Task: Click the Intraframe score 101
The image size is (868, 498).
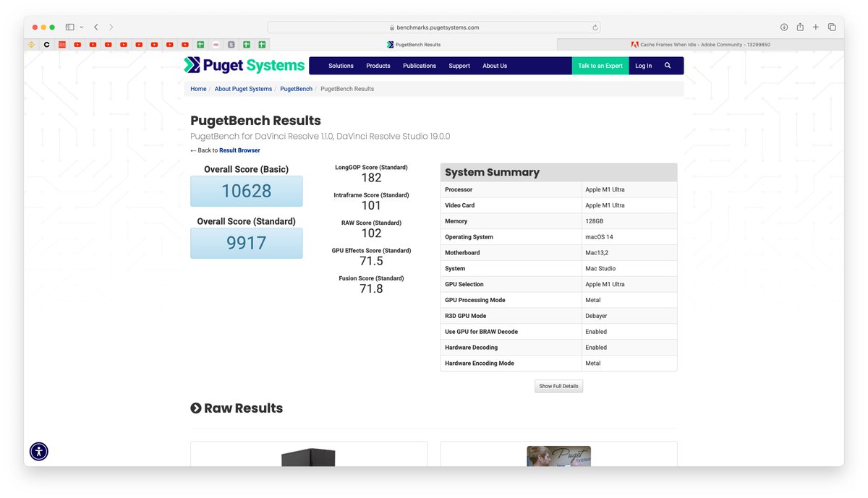Action: pos(371,205)
